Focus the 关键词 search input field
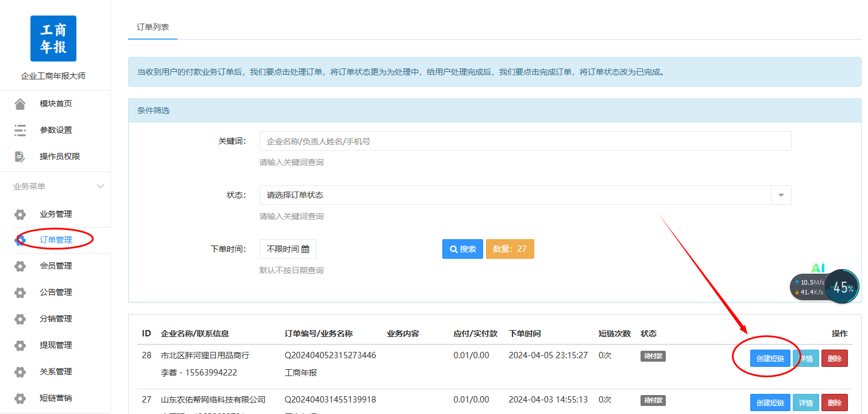Image resolution: width=868 pixels, height=414 pixels. tap(525, 141)
